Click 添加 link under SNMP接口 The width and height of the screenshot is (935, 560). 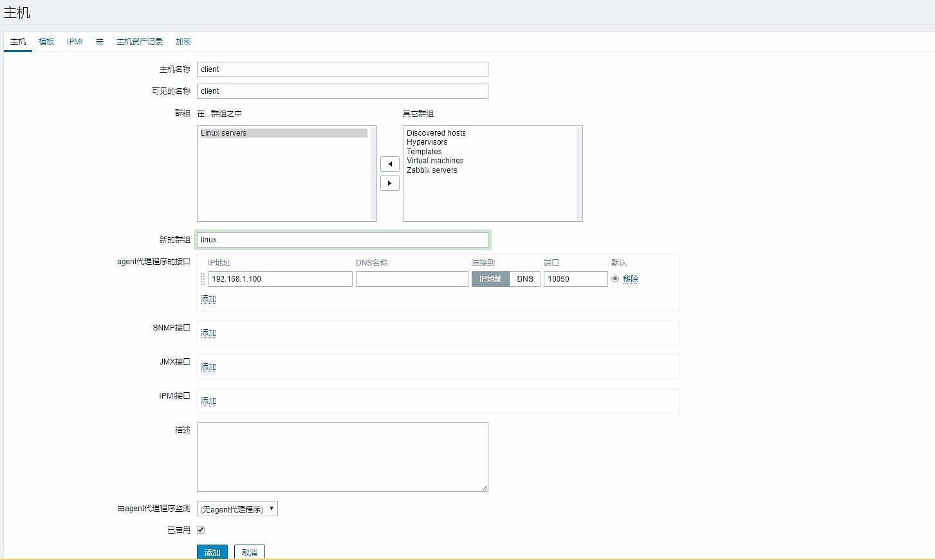point(208,333)
